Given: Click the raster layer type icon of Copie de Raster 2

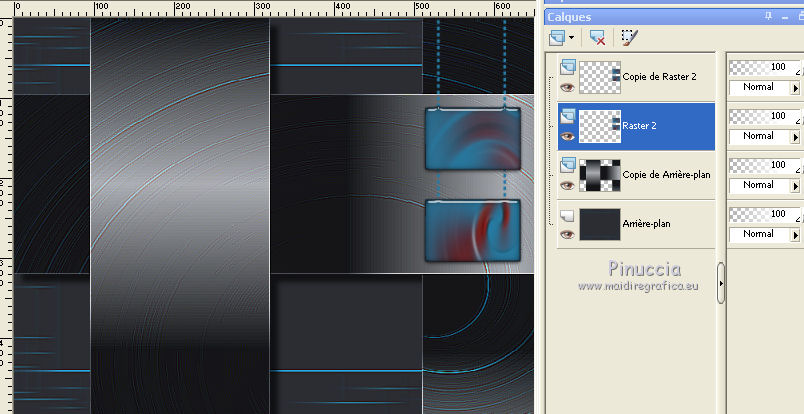Looking at the screenshot, I should tap(568, 67).
